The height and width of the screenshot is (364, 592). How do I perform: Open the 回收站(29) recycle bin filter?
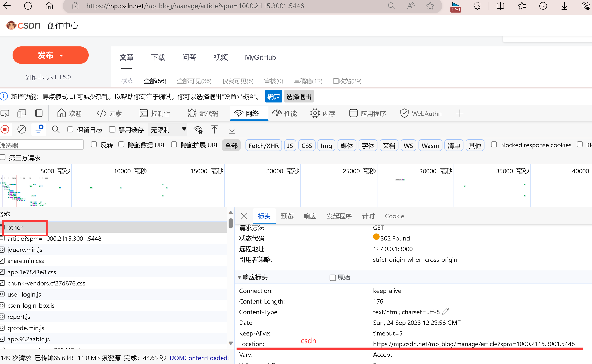pos(347,81)
